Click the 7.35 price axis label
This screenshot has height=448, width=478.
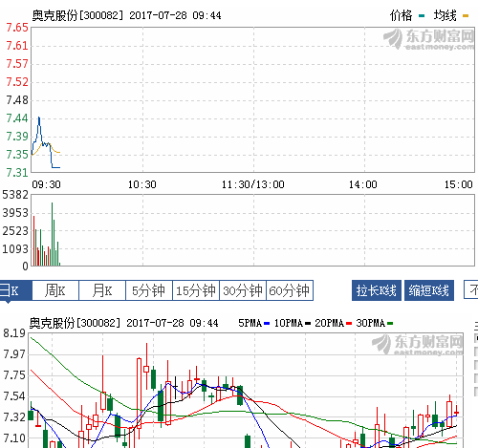tap(17, 155)
